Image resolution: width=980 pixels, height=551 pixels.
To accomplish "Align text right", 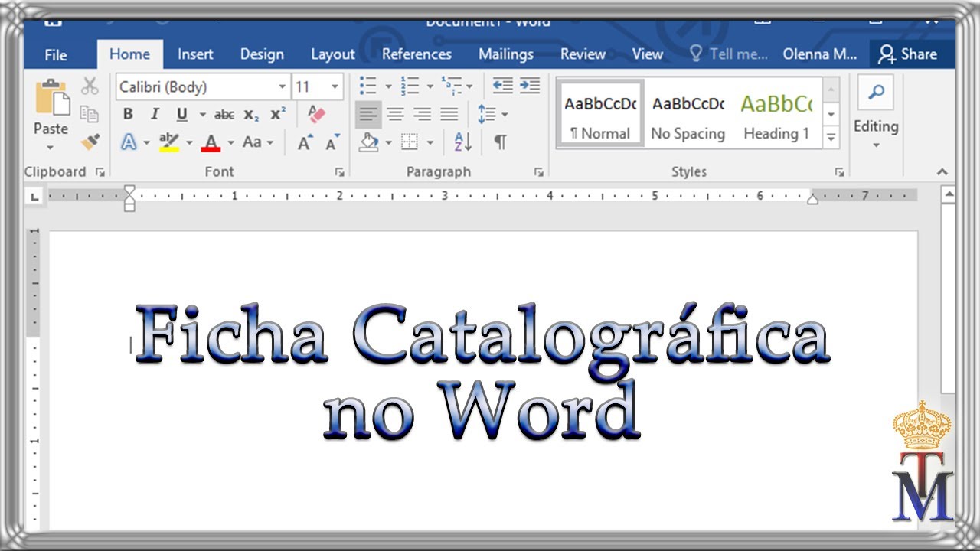I will (422, 114).
